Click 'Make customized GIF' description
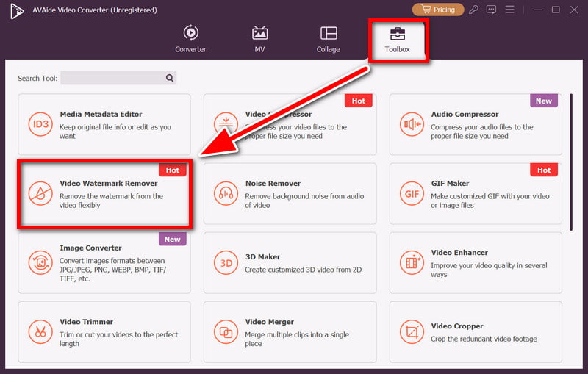The width and height of the screenshot is (588, 374). tap(490, 201)
